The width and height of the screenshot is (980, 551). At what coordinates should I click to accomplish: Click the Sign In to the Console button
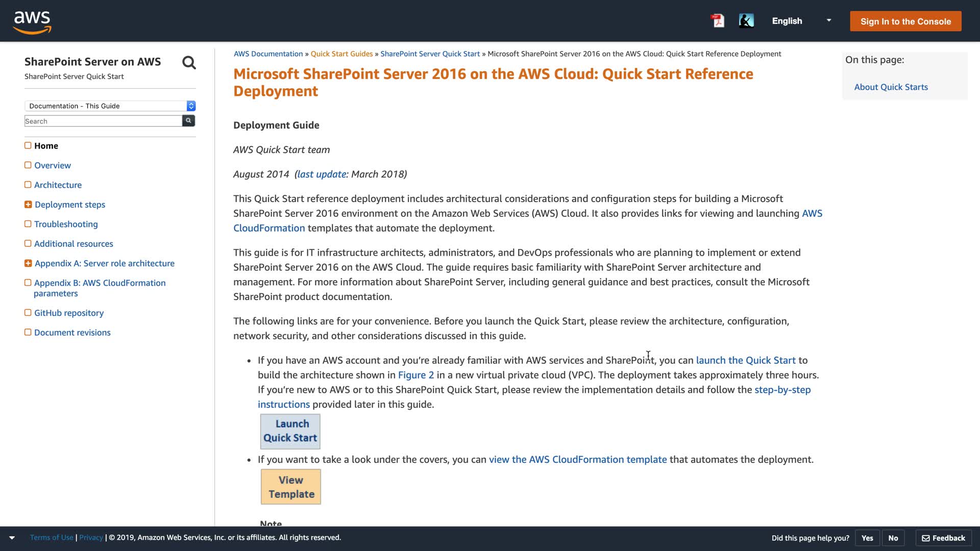(x=905, y=21)
